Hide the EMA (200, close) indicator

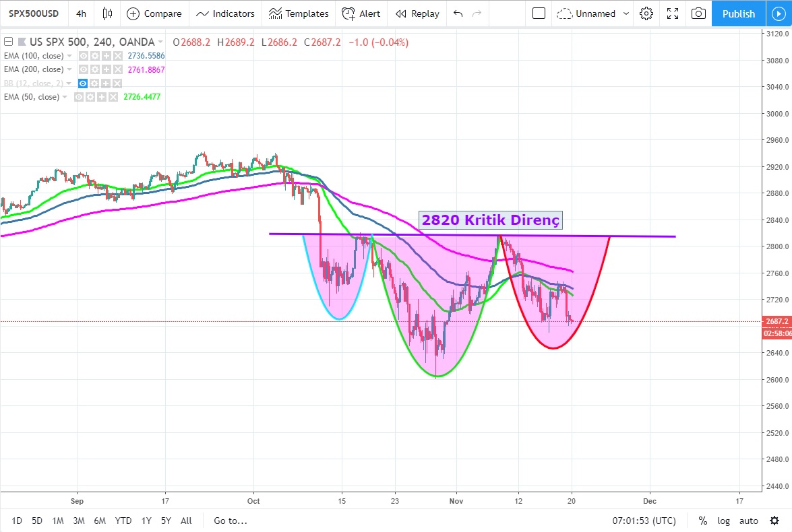point(84,69)
